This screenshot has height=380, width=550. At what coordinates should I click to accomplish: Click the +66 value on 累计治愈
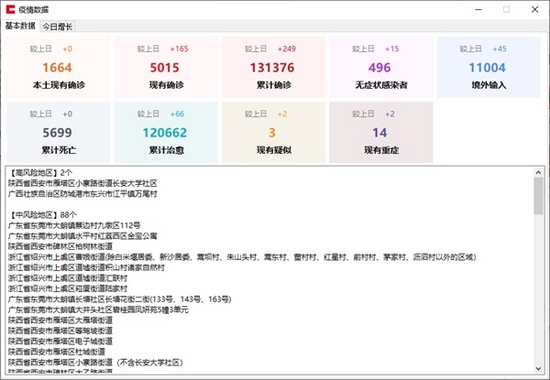pyautogui.click(x=177, y=114)
